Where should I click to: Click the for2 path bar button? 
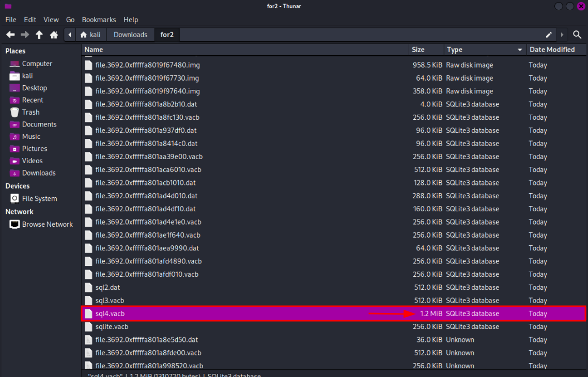pyautogui.click(x=167, y=35)
